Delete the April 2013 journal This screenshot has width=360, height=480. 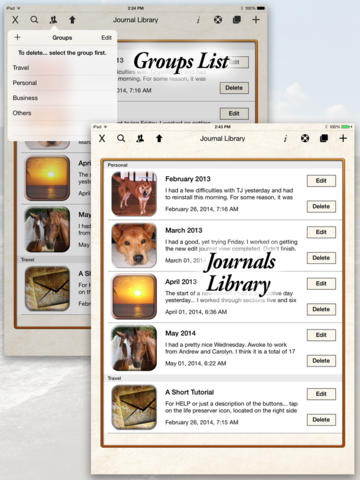(x=321, y=309)
